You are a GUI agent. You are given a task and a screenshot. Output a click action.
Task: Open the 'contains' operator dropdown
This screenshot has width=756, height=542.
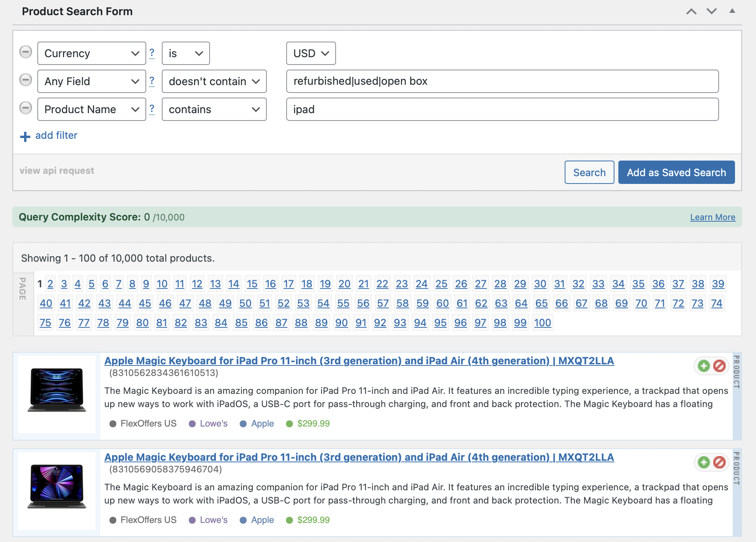coord(214,109)
